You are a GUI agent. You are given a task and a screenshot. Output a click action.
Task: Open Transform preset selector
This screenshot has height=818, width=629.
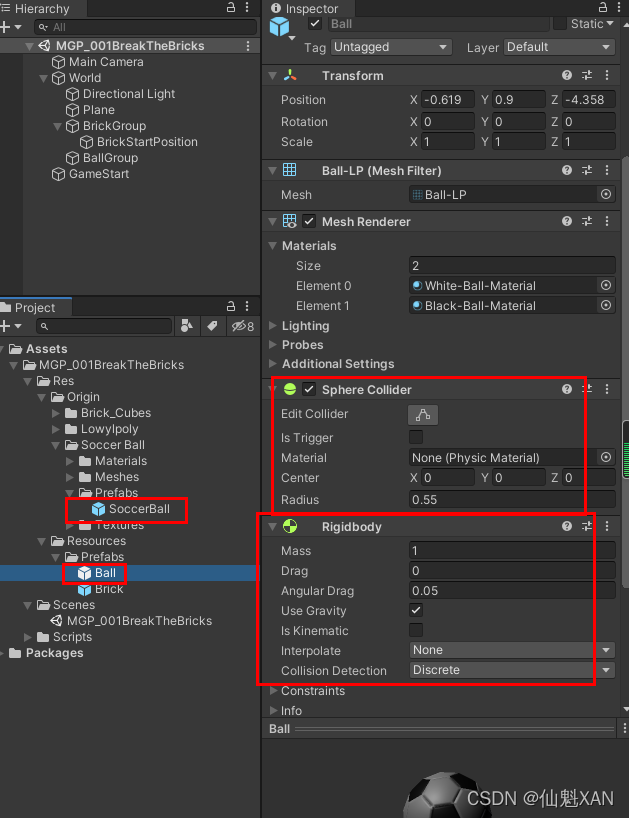[587, 75]
